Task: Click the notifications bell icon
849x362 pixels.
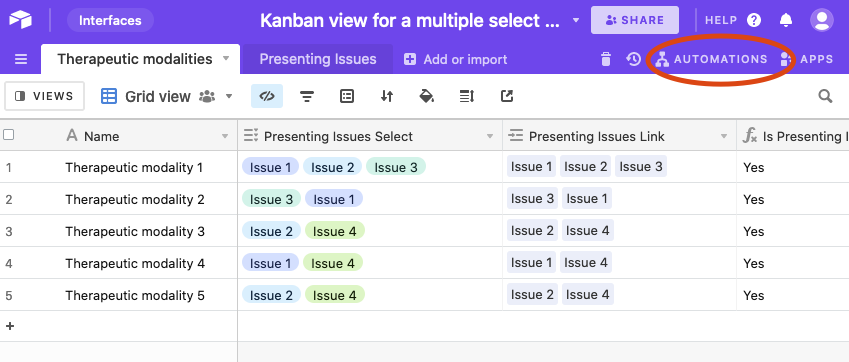Action: point(785,21)
